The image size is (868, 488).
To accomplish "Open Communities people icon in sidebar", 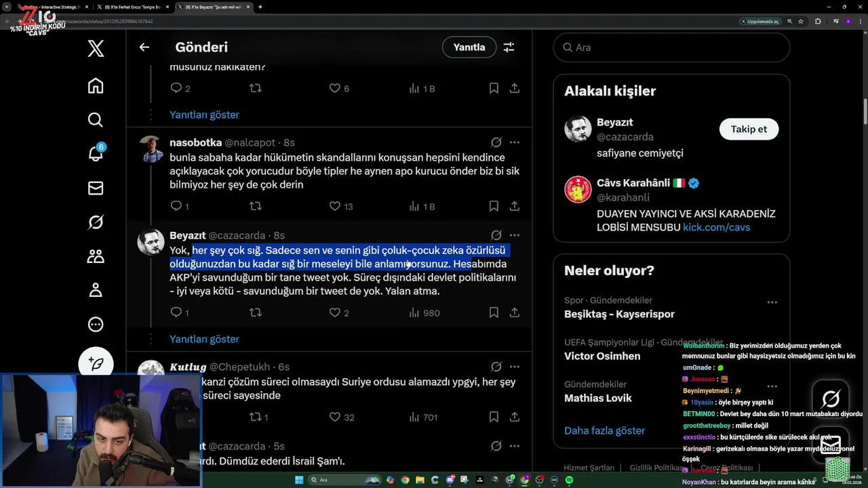I will coord(96,256).
